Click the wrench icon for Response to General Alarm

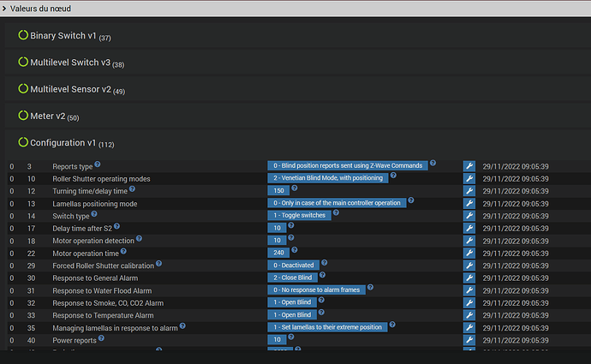[x=469, y=277]
